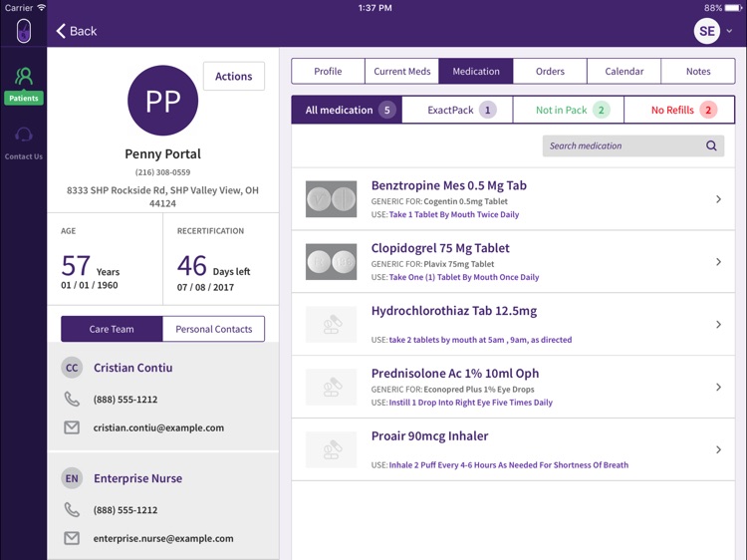Viewport: 747px width, 560px height.
Task: Switch to the Current Meds tab
Action: click(x=402, y=71)
